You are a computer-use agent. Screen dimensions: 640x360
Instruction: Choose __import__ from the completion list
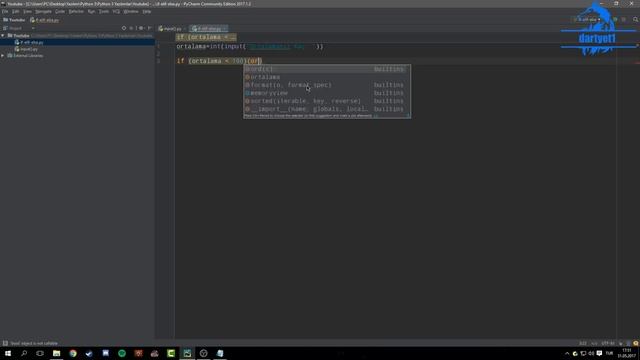click(x=327, y=109)
